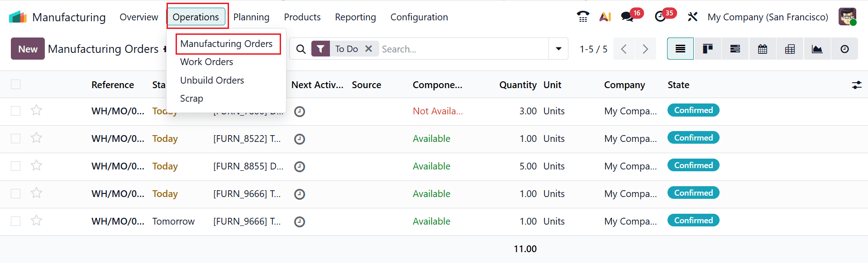
Task: Open optional columns settings icon
Action: (x=857, y=85)
